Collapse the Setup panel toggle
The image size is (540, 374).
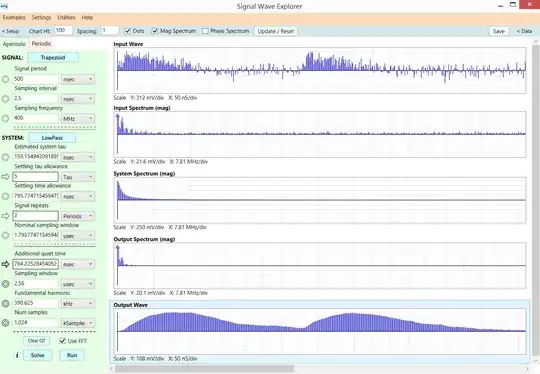(10, 31)
